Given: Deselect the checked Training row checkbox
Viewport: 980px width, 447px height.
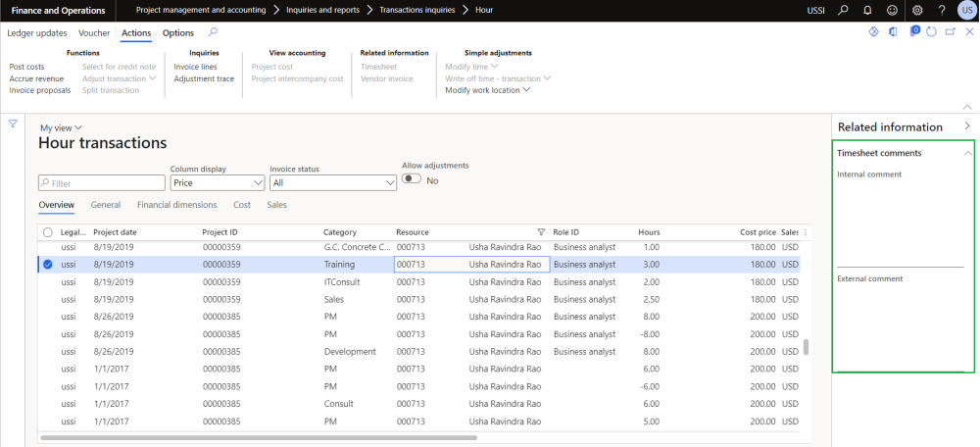Looking at the screenshot, I should click(47, 265).
